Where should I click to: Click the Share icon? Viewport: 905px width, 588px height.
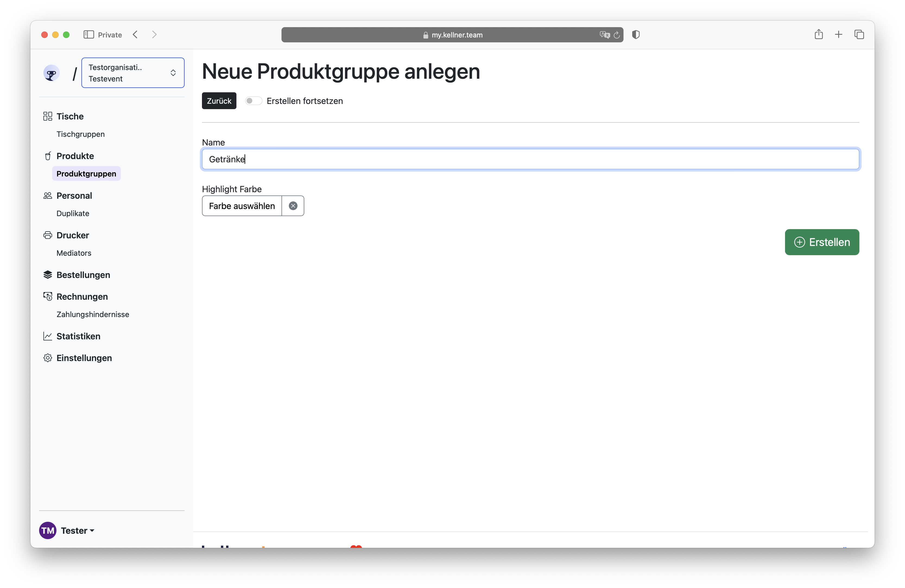pyautogui.click(x=819, y=34)
